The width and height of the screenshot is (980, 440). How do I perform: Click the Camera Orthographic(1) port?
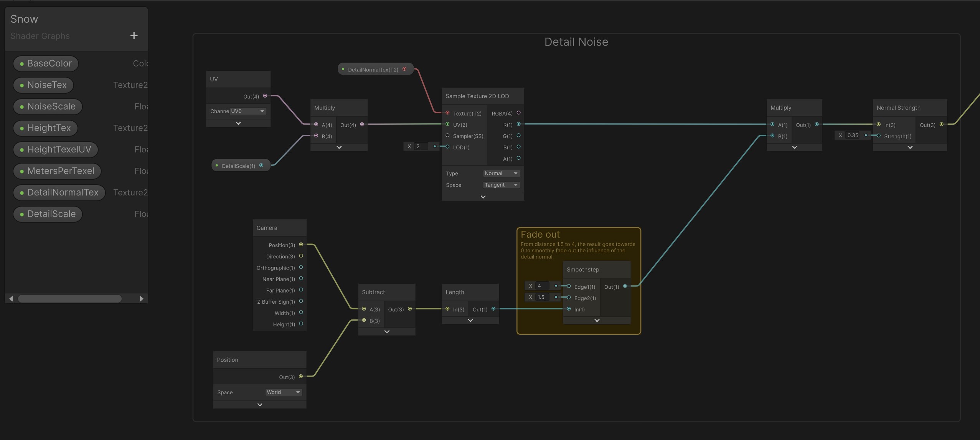click(x=301, y=267)
